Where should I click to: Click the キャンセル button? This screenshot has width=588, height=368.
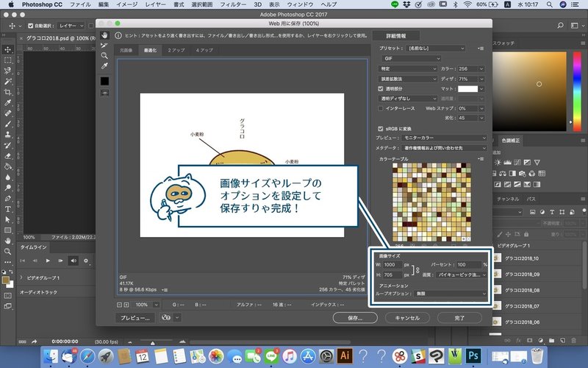tap(407, 318)
